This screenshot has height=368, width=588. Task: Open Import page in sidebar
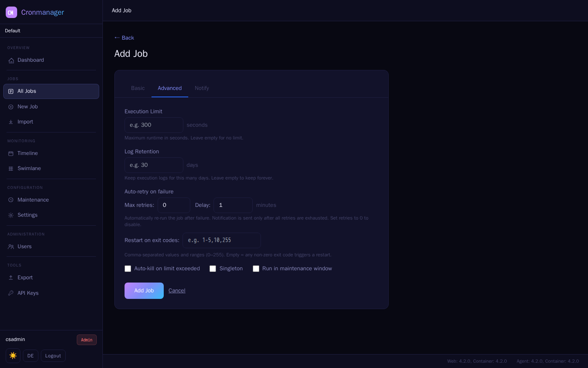[51, 122]
